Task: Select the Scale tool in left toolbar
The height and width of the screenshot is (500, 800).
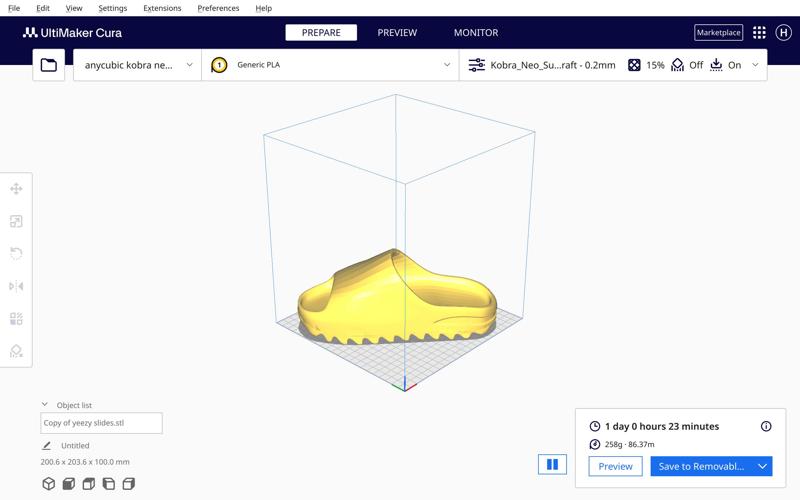Action: coord(16,221)
